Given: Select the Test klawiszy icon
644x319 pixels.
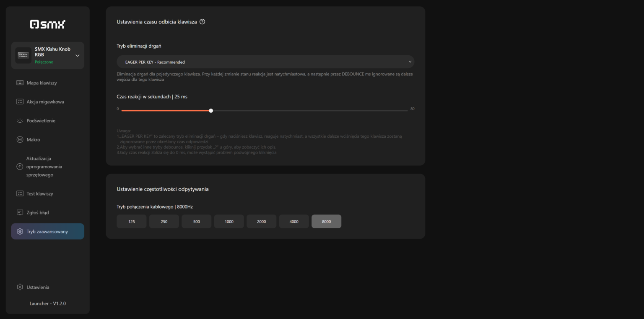Looking at the screenshot, I should pos(20,193).
